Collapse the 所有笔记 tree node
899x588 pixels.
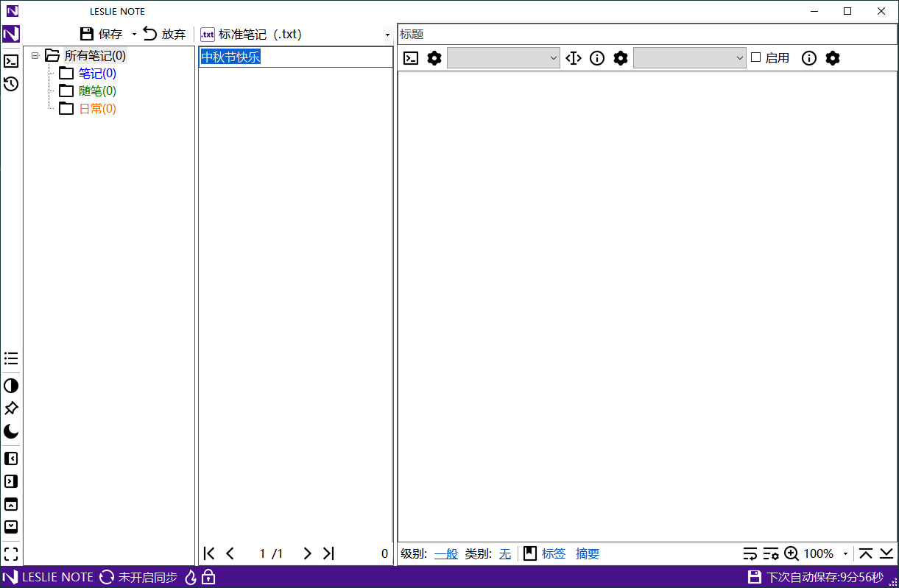(35, 56)
